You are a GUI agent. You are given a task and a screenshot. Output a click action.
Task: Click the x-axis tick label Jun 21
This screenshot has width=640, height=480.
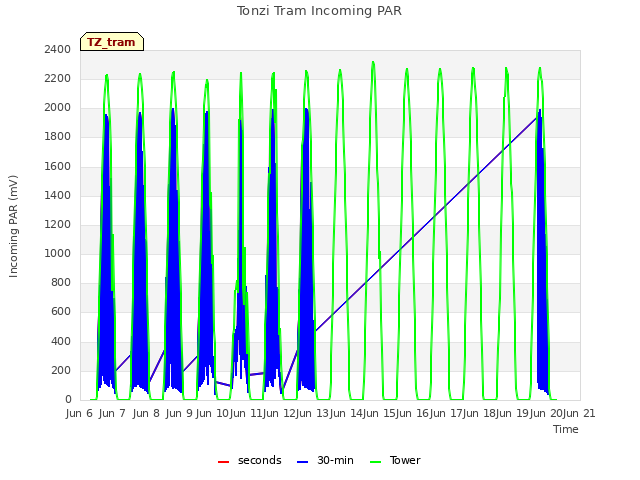580,413
